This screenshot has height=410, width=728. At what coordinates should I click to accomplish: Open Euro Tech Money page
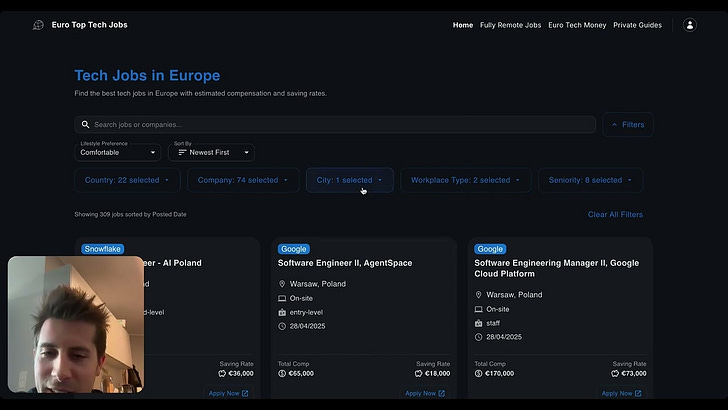577,25
